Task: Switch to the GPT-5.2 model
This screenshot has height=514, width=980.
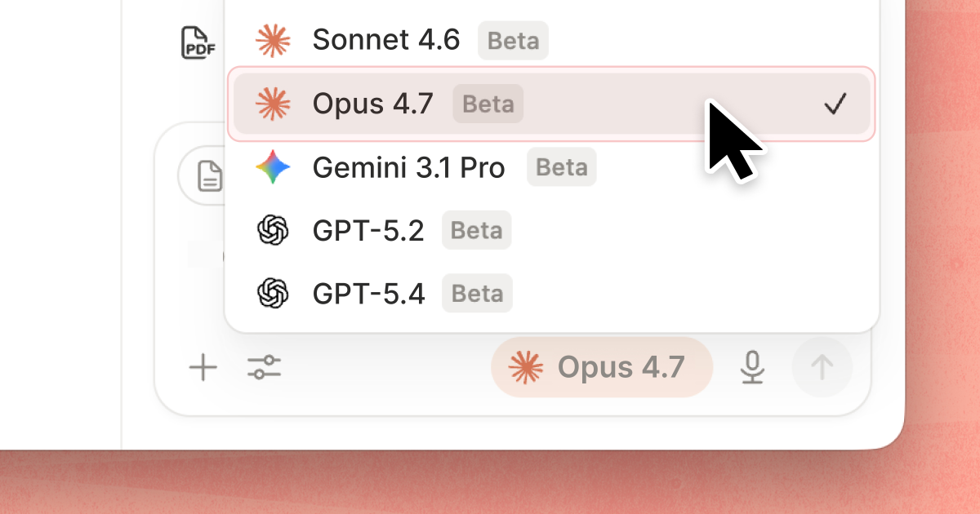Action: coord(551,230)
